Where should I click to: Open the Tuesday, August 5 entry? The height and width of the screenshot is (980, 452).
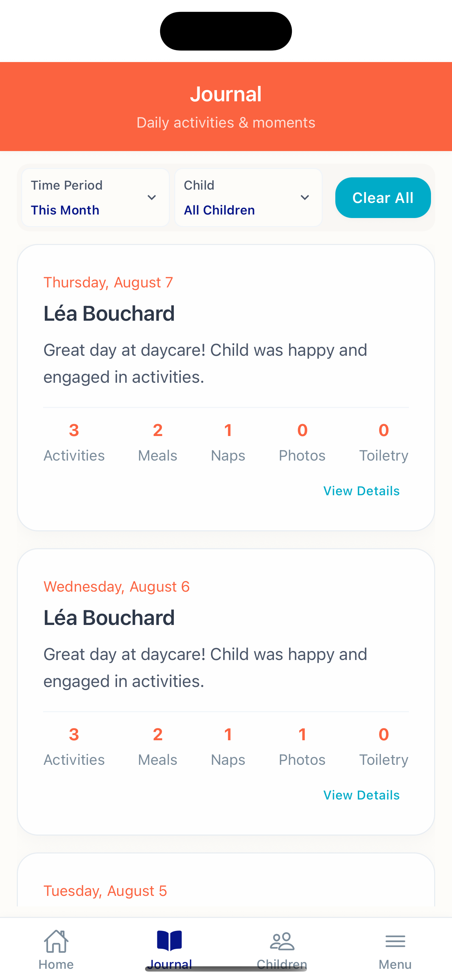point(105,891)
